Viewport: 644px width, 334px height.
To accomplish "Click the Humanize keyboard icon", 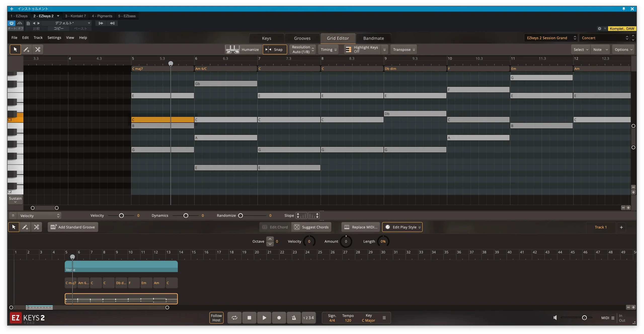I will 232,49.
